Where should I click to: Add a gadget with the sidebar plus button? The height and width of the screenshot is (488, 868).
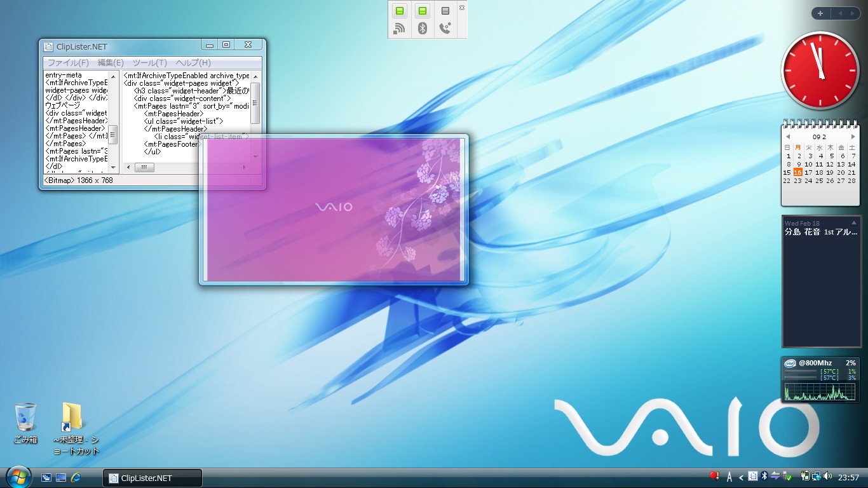[x=820, y=13]
